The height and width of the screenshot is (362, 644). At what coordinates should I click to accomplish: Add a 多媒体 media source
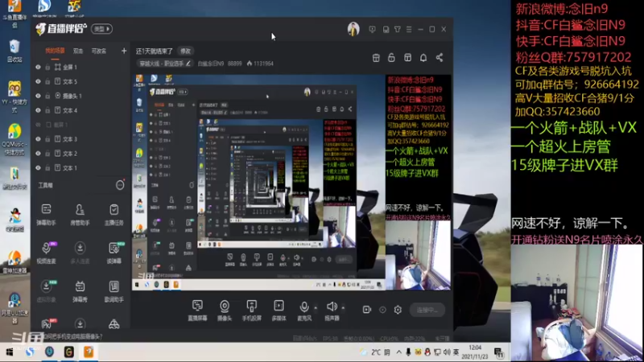279,310
